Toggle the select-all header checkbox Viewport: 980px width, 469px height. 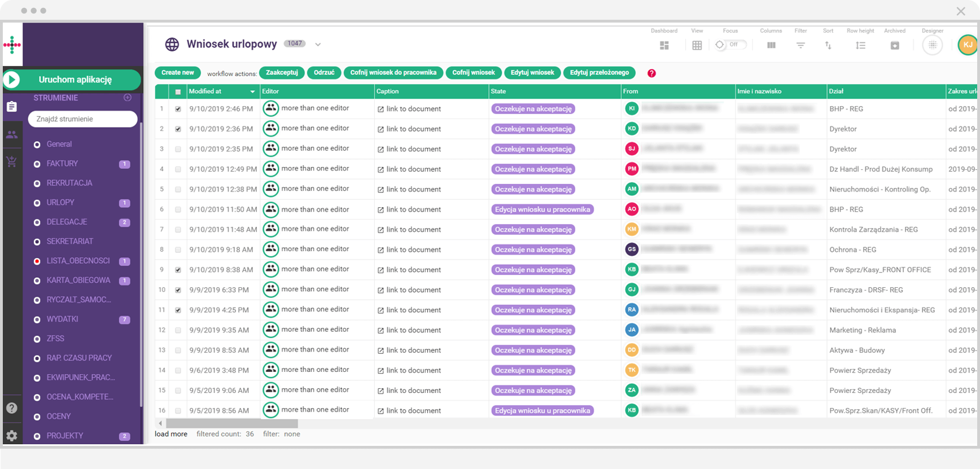tap(178, 91)
